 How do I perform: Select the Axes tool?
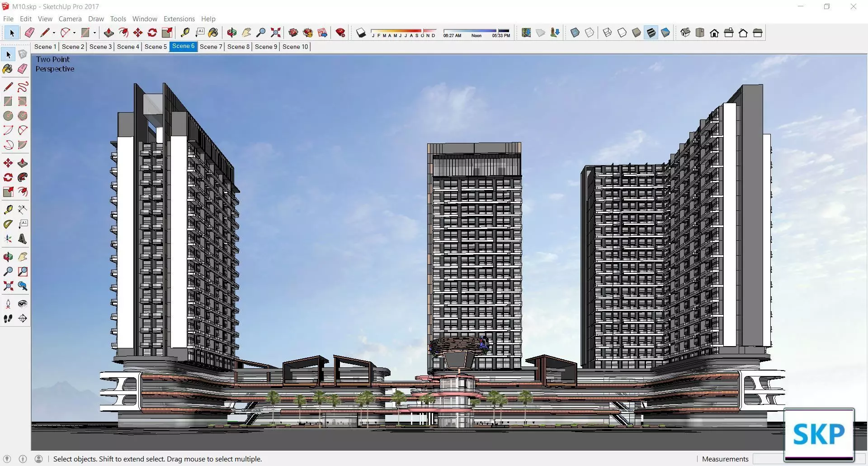tap(8, 238)
